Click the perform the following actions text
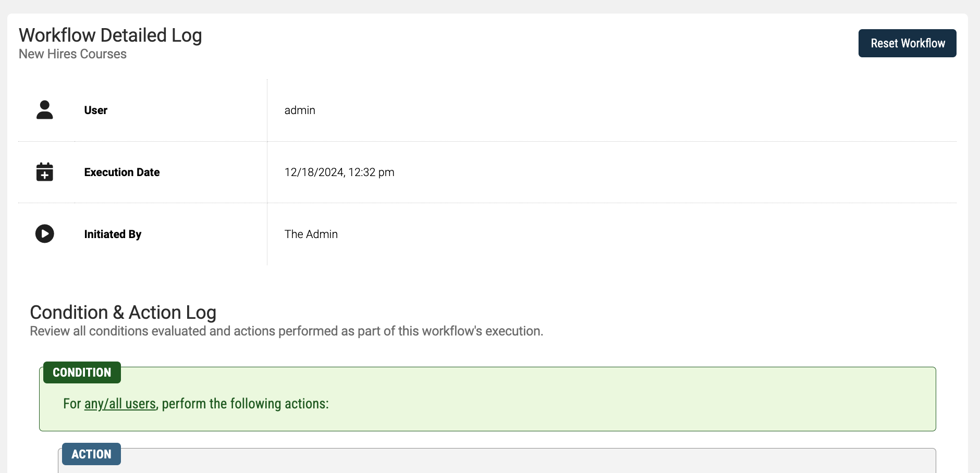The width and height of the screenshot is (980, 473). click(246, 404)
